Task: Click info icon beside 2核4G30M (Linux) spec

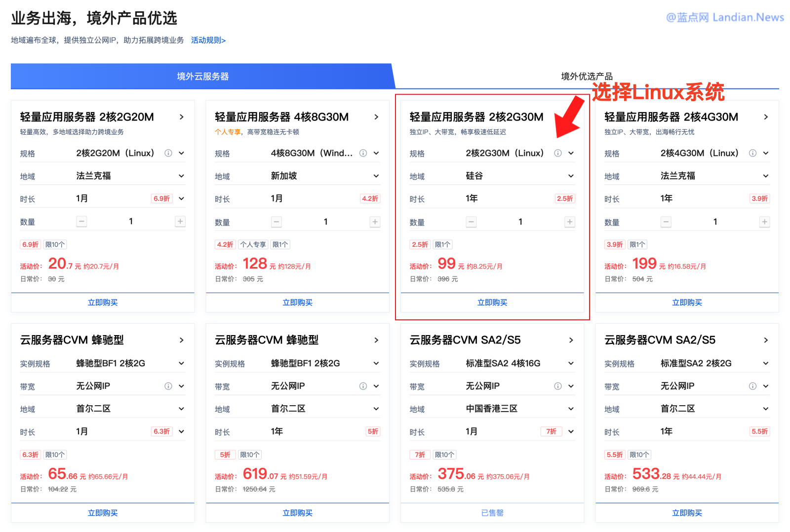Action: point(752,153)
